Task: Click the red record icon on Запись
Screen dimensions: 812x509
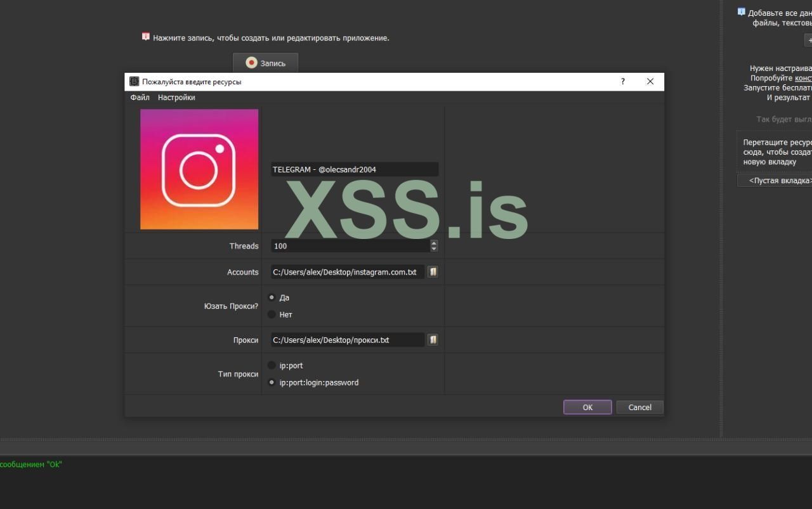Action: coord(251,63)
